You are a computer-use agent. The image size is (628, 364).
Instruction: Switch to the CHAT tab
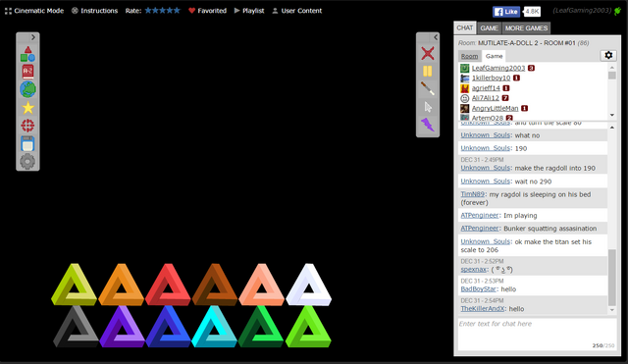[465, 27]
